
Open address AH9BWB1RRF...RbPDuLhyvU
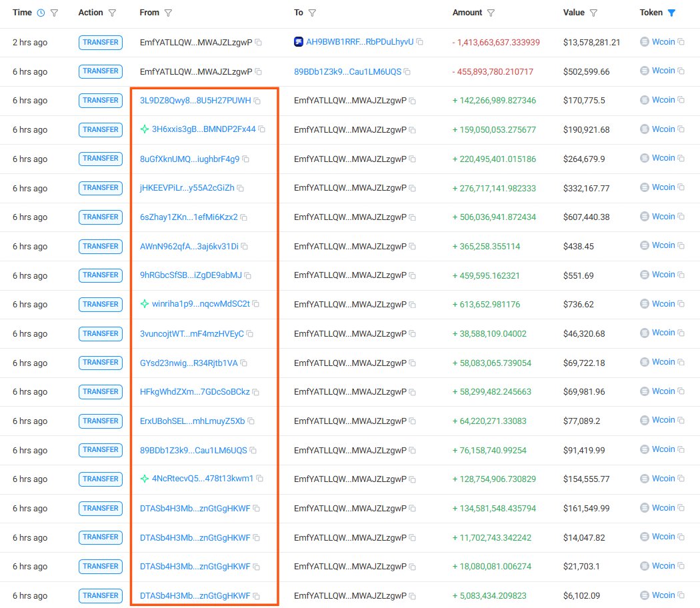[360, 42]
